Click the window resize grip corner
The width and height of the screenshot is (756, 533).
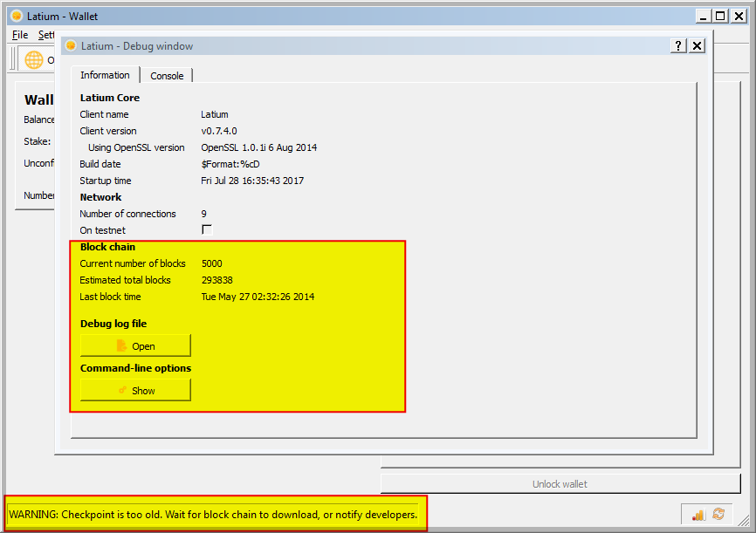click(745, 522)
